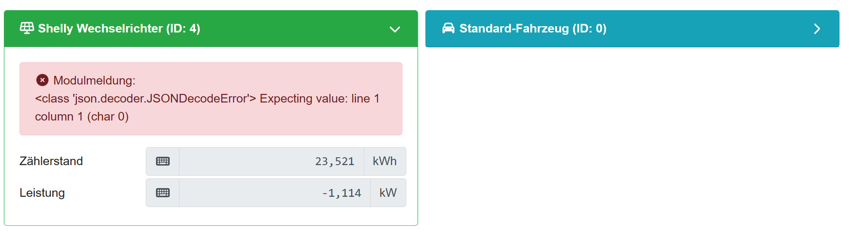Click the Standard-Fahrzeug header title

click(x=515, y=29)
